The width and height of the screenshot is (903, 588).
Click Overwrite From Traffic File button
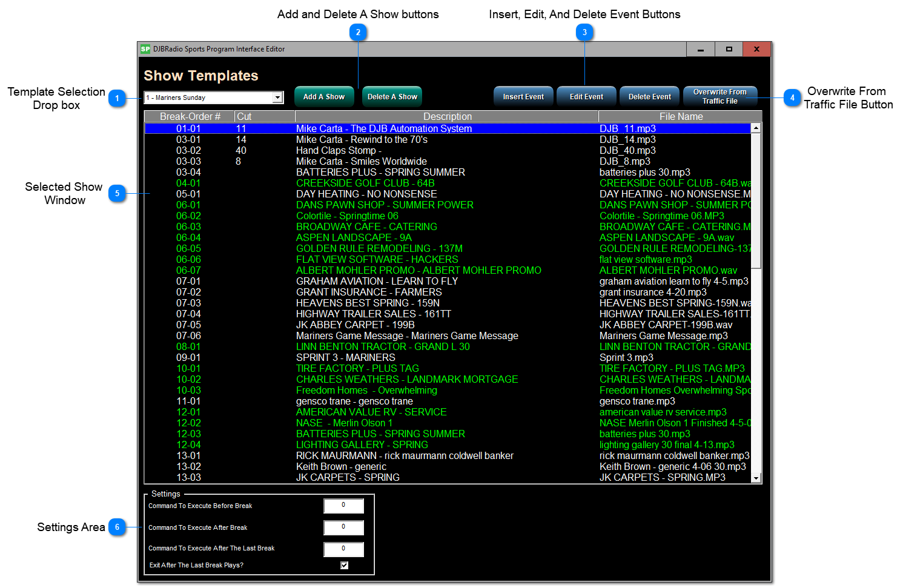pos(721,97)
